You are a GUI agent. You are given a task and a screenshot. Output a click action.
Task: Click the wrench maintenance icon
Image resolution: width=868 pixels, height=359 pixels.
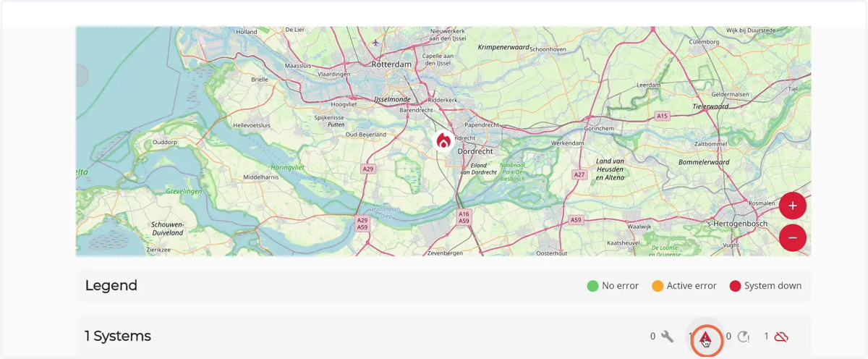(x=667, y=337)
